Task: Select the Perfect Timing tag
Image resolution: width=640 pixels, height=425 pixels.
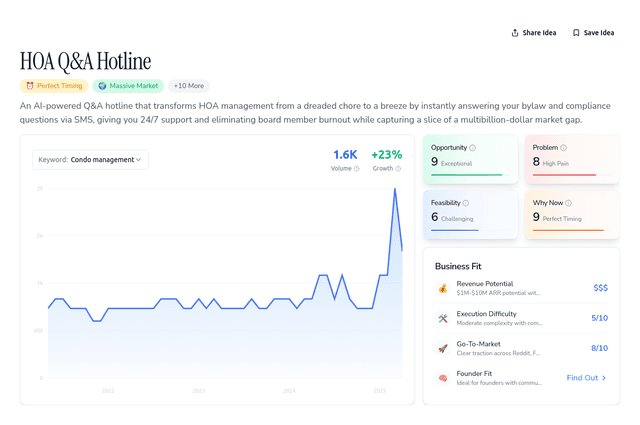Action: [x=53, y=86]
